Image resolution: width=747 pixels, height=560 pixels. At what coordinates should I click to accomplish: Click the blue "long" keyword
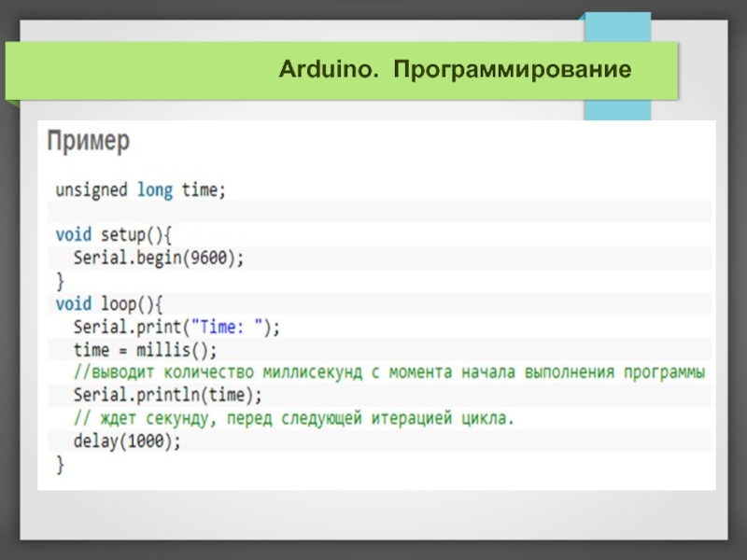pyautogui.click(x=155, y=189)
